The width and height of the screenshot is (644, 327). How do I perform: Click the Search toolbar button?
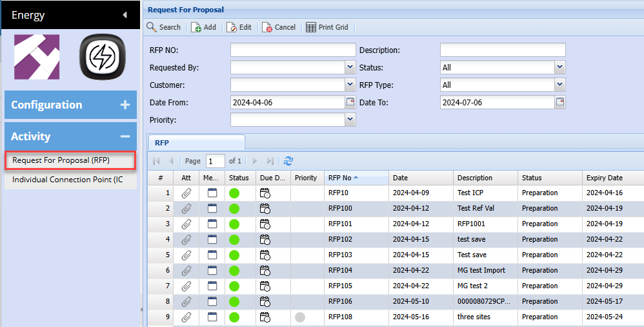(164, 27)
